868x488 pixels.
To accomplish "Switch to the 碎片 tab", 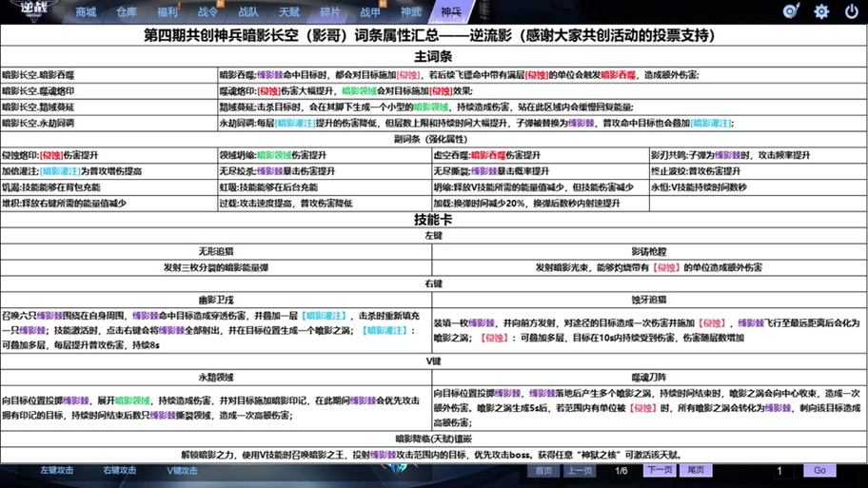I will coord(330,11).
